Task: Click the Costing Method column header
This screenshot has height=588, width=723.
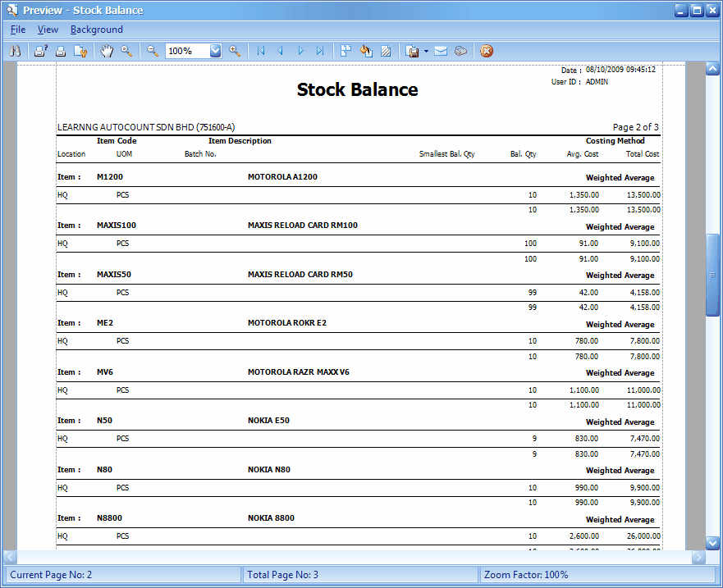Action: pos(615,141)
